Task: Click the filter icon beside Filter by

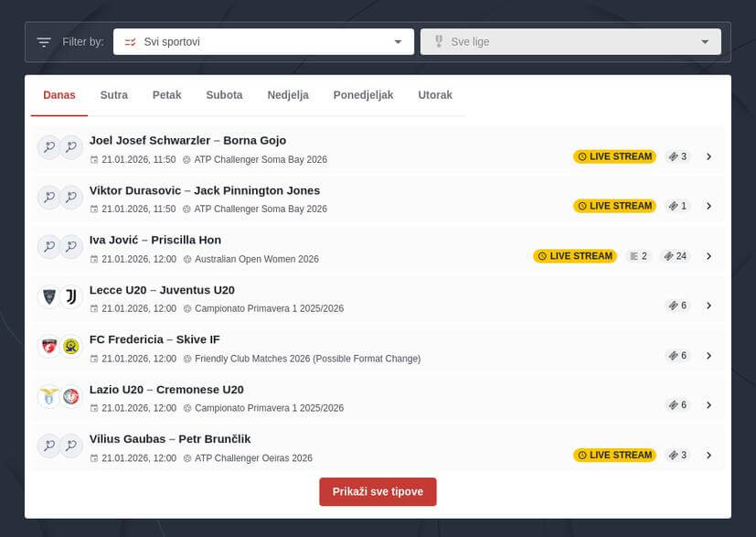Action: pyautogui.click(x=44, y=42)
